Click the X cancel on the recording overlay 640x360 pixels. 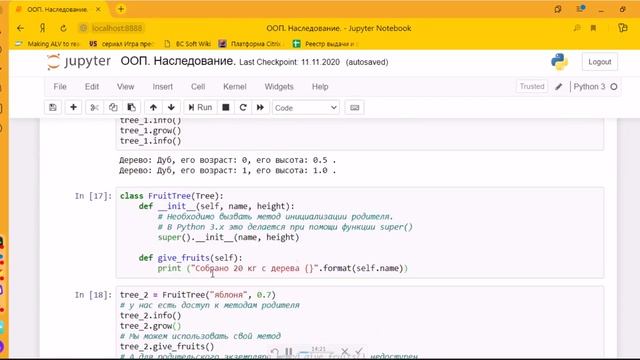(x=345, y=351)
